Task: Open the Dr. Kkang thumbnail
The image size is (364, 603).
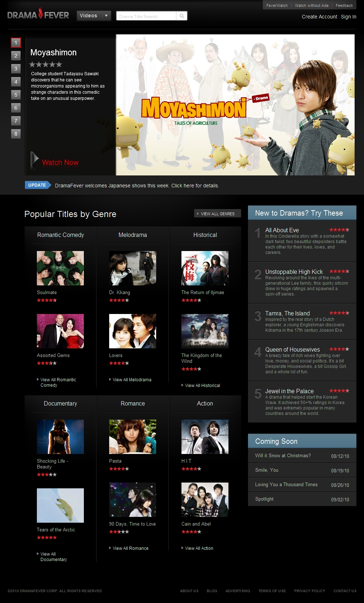Action: pyautogui.click(x=133, y=268)
